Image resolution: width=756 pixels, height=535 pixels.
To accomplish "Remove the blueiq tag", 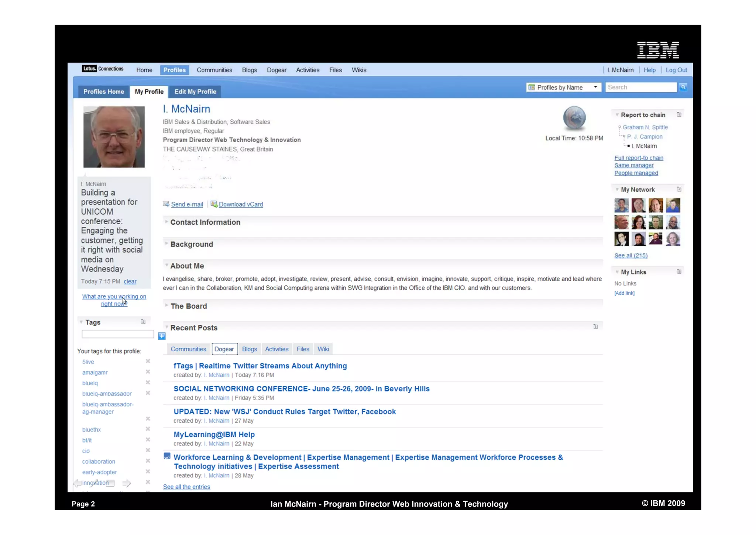I will click(x=148, y=382).
